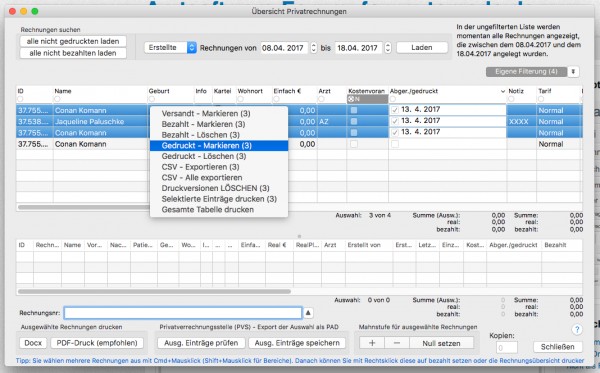Toggle gedruckt checkbox in unselected Conan Komann row

click(x=395, y=144)
